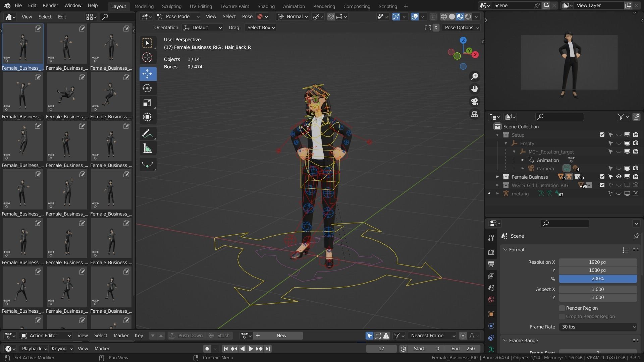Play the animation forward
The width and height of the screenshot is (644, 362).
(251, 349)
